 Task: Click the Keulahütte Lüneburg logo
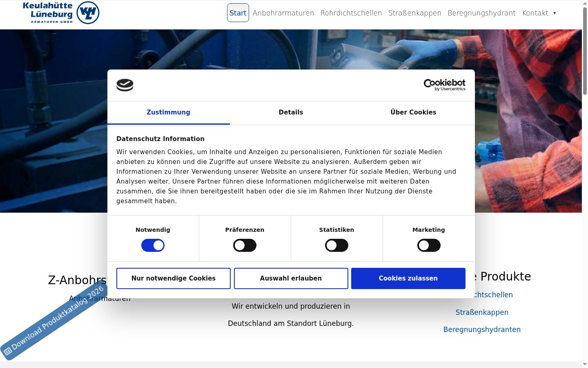61,13
